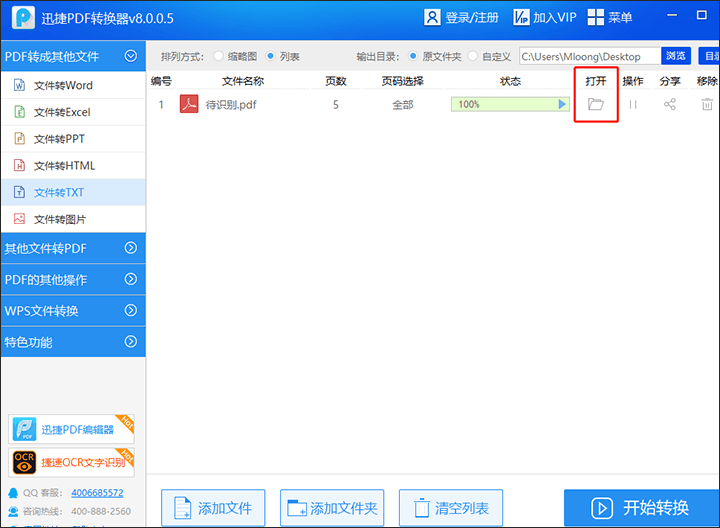
Task: Click phone number 400-888-2560
Action: tap(101, 511)
